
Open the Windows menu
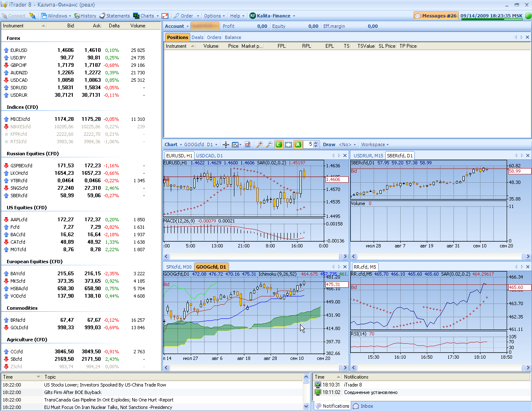pyautogui.click(x=56, y=16)
